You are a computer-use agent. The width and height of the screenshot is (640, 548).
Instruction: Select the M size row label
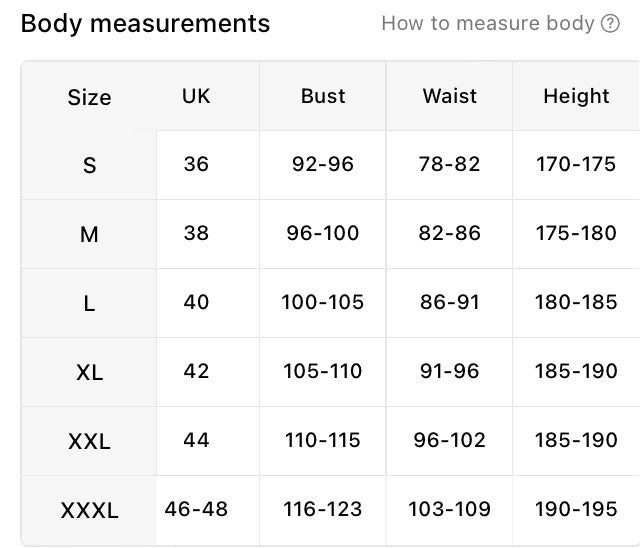coord(89,234)
